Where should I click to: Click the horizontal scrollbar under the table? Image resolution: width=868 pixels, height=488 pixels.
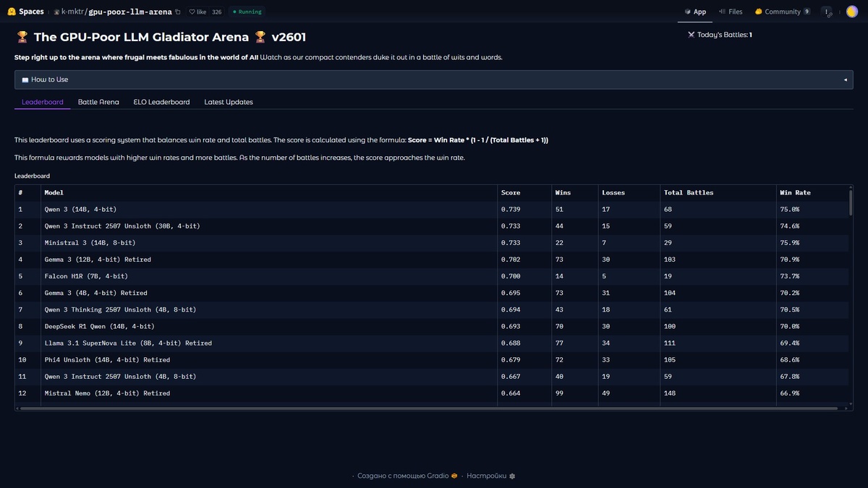(428, 408)
